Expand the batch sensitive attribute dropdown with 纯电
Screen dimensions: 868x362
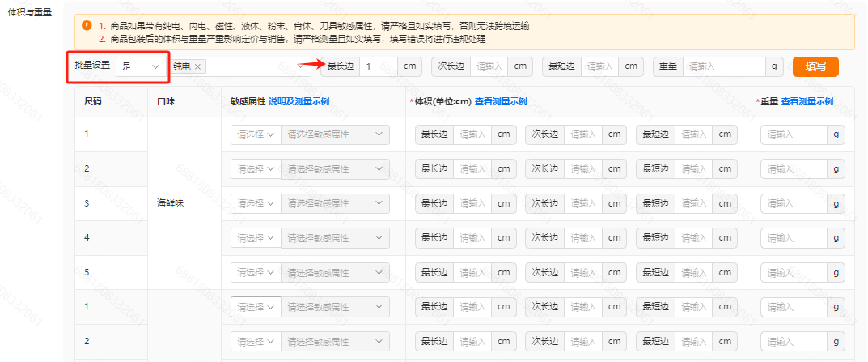pyautogui.click(x=305, y=67)
